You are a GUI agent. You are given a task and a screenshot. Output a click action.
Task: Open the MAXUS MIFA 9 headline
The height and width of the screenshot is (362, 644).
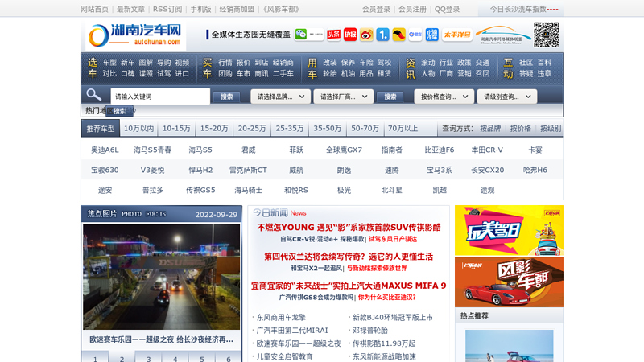(349, 286)
